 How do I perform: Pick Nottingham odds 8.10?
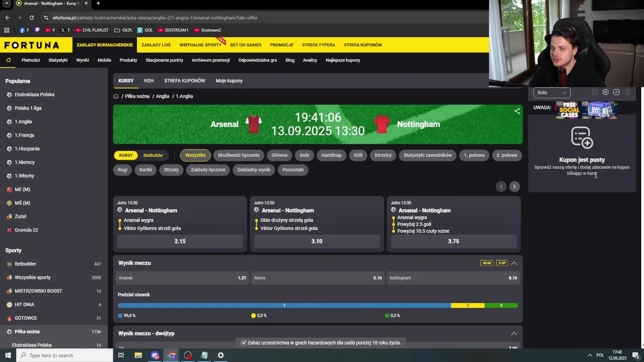pyautogui.click(x=453, y=278)
